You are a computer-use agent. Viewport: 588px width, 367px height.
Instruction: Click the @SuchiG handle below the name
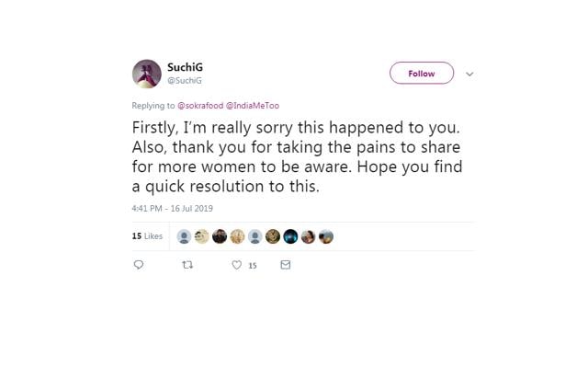(x=185, y=80)
